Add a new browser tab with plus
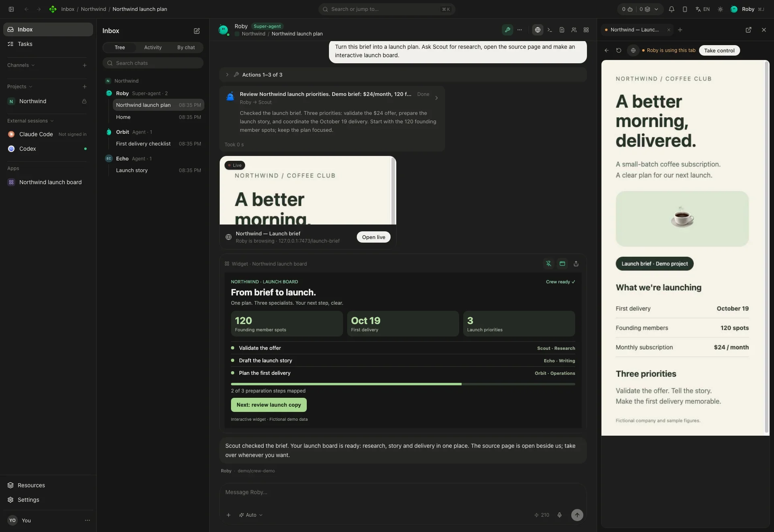 tap(680, 30)
